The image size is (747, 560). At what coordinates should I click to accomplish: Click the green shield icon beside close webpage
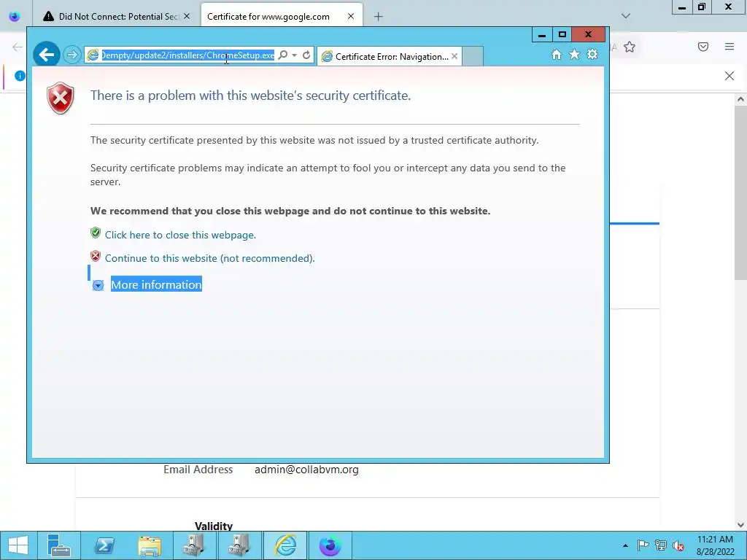point(96,233)
